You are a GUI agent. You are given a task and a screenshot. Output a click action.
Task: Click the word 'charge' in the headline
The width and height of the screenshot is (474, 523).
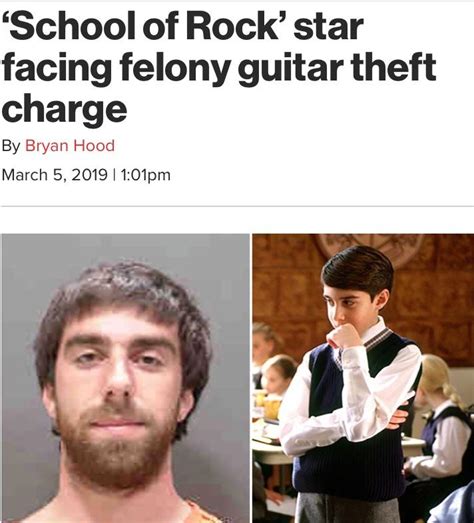64,110
